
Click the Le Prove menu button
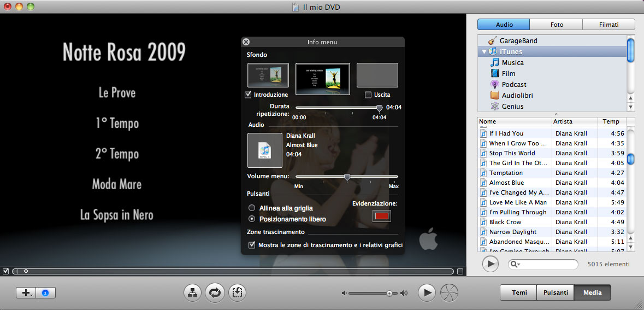(117, 93)
